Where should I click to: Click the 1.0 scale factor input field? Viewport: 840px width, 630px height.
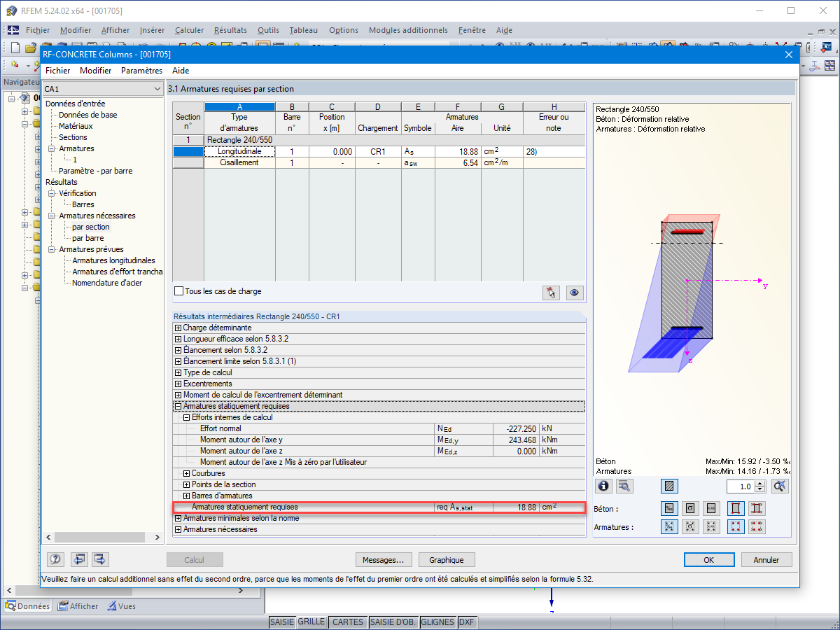741,486
